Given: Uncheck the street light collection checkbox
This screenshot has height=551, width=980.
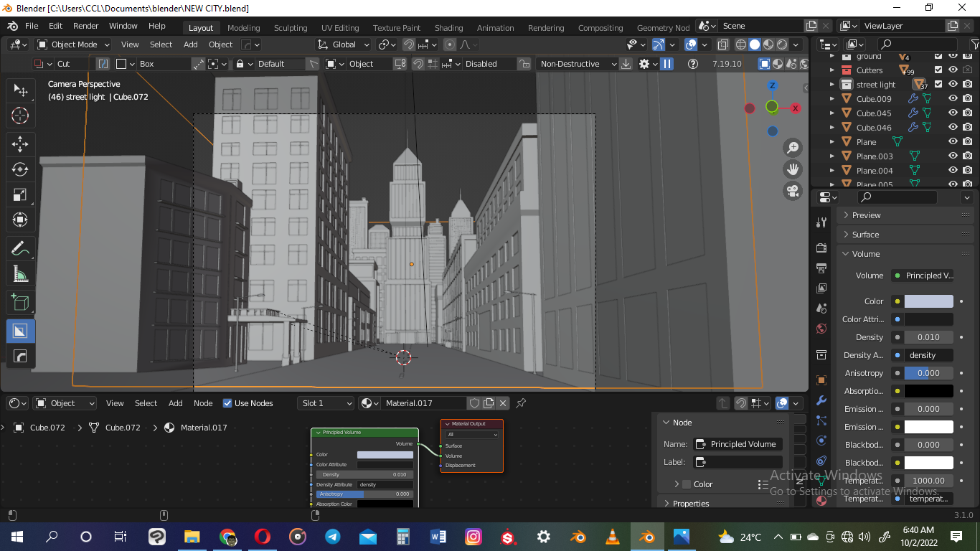Looking at the screenshot, I should point(938,85).
